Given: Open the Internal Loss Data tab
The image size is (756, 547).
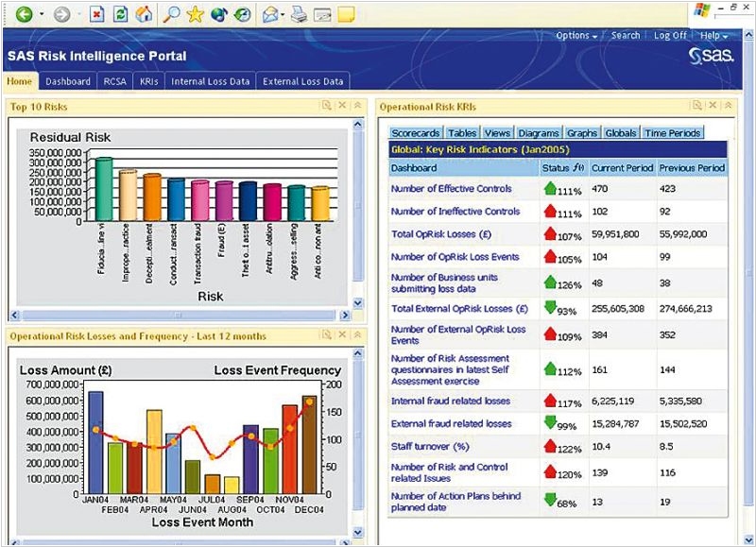Looking at the screenshot, I should coord(210,81).
